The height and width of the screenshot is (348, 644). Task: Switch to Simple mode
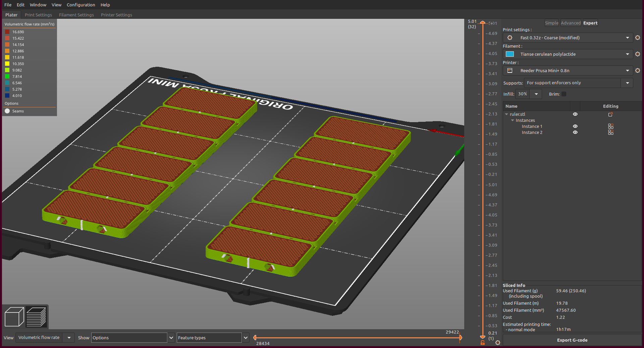tap(551, 23)
